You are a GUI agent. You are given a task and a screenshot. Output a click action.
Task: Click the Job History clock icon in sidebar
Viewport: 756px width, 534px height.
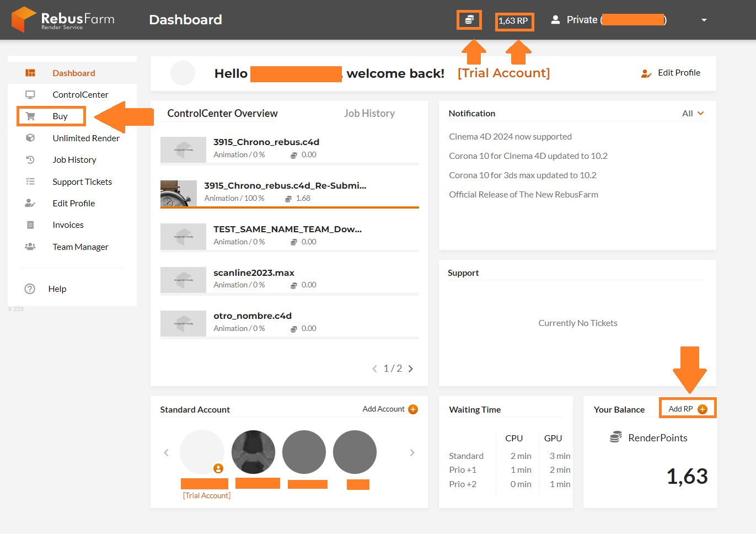point(30,159)
